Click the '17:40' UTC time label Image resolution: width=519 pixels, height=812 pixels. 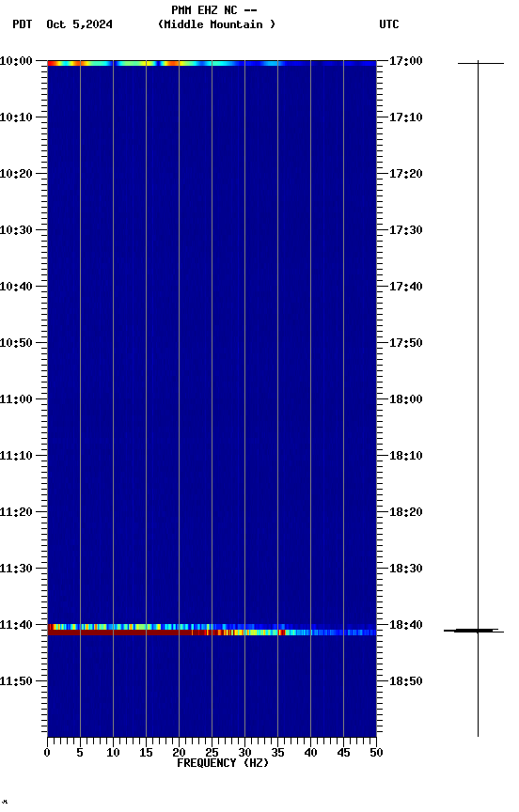click(406, 287)
